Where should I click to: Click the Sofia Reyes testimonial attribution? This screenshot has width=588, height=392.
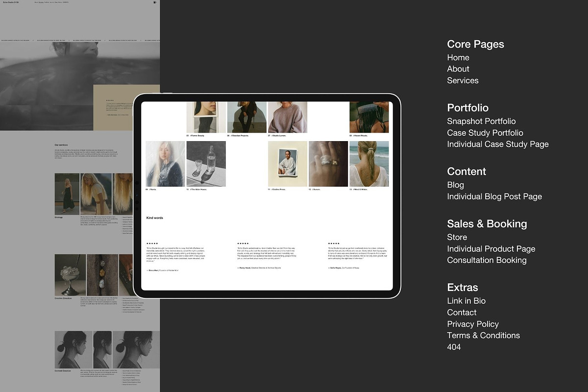pyautogui.click(x=343, y=268)
